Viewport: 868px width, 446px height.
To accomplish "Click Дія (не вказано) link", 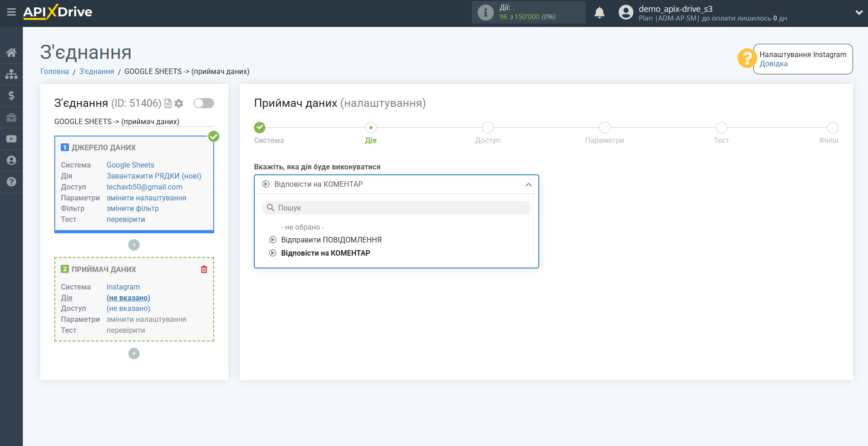I will point(128,298).
